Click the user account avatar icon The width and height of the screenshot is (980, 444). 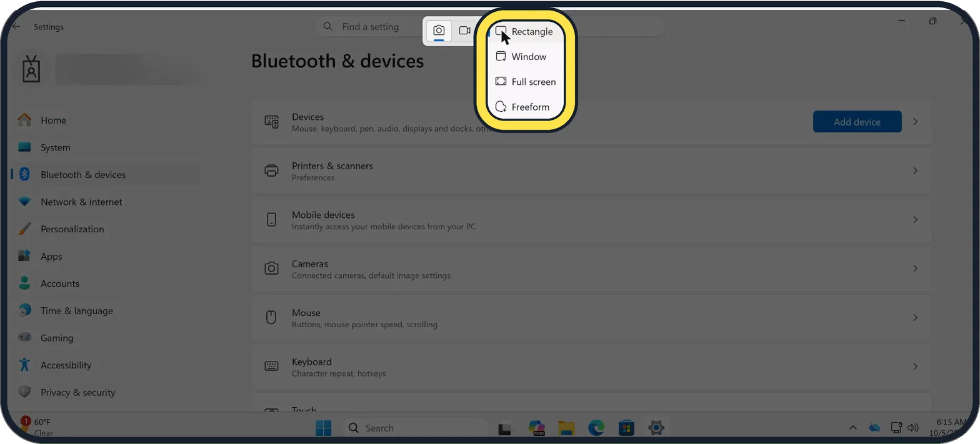point(31,69)
